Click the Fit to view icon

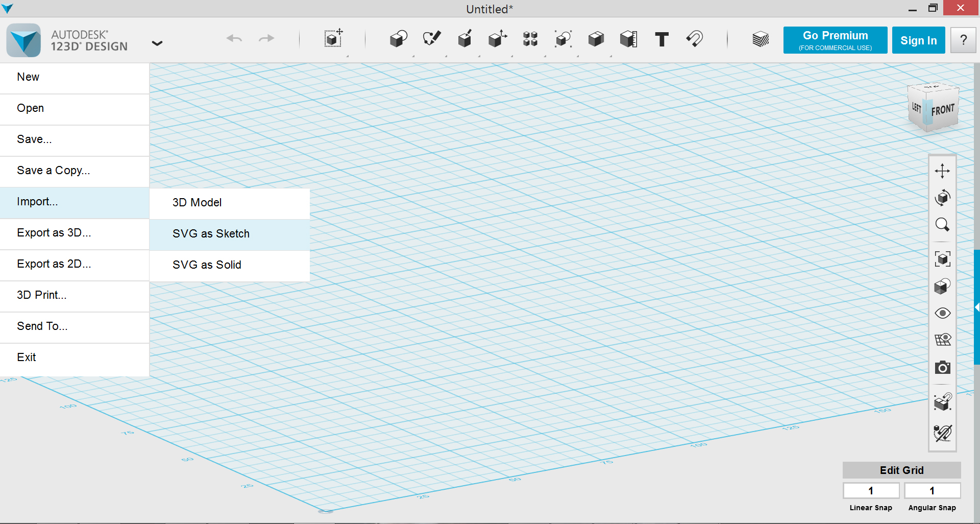click(942, 259)
